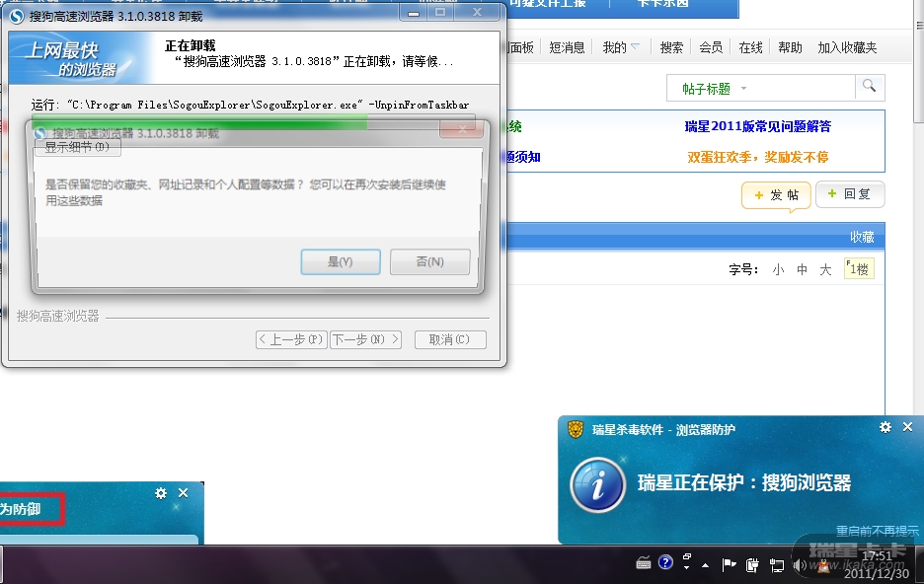The image size is (924, 584).
Task: Click 收藏 in the blue thread bar
Action: (862, 237)
